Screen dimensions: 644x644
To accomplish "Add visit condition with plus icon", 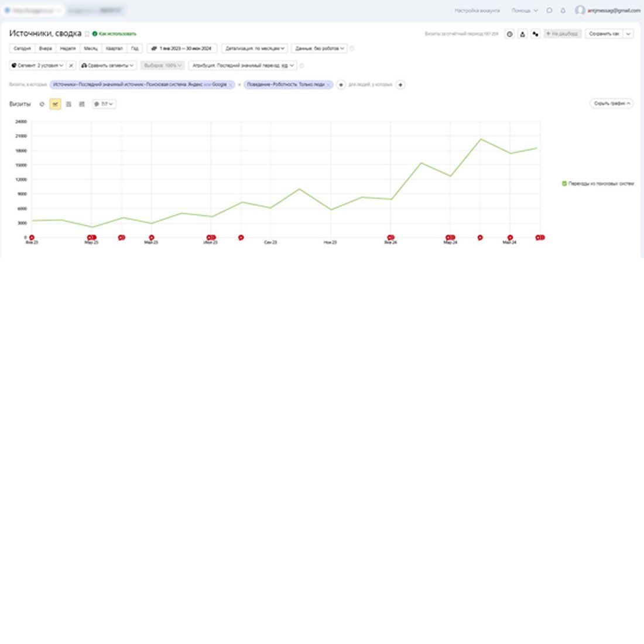I will point(341,85).
